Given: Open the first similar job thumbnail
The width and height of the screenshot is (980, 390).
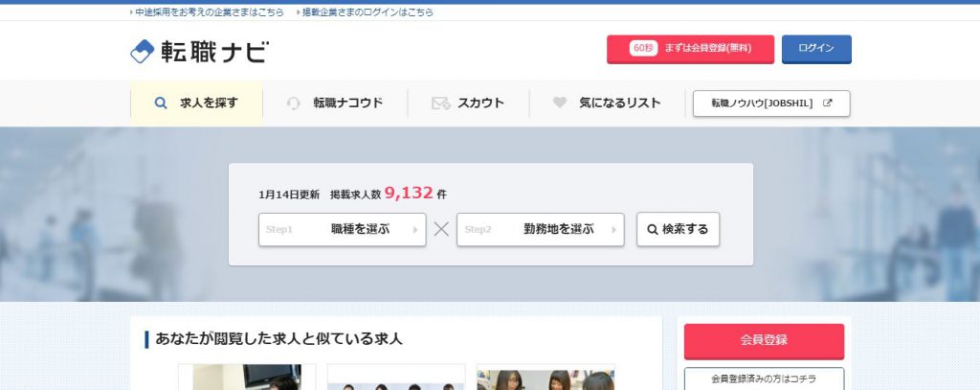Looking at the screenshot, I should pyautogui.click(x=247, y=377).
